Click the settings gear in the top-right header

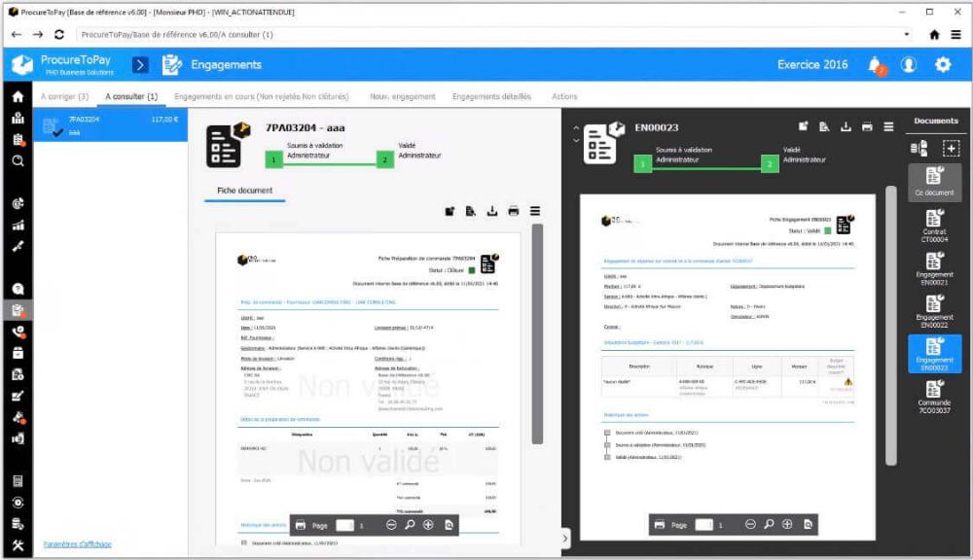coord(942,64)
